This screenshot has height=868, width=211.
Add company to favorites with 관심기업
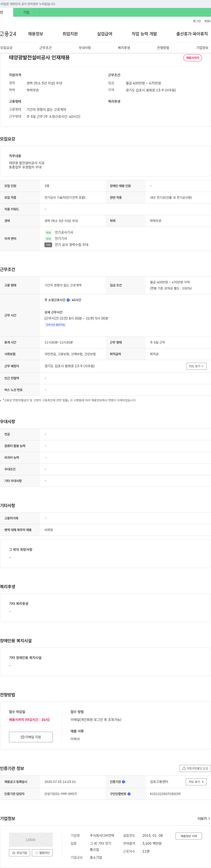(20, 853)
